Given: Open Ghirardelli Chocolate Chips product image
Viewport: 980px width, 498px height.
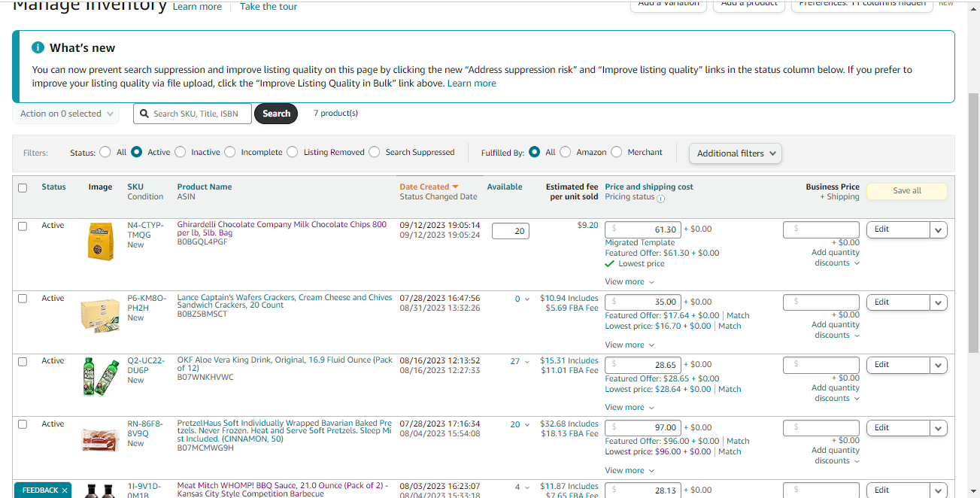Looking at the screenshot, I should point(101,241).
